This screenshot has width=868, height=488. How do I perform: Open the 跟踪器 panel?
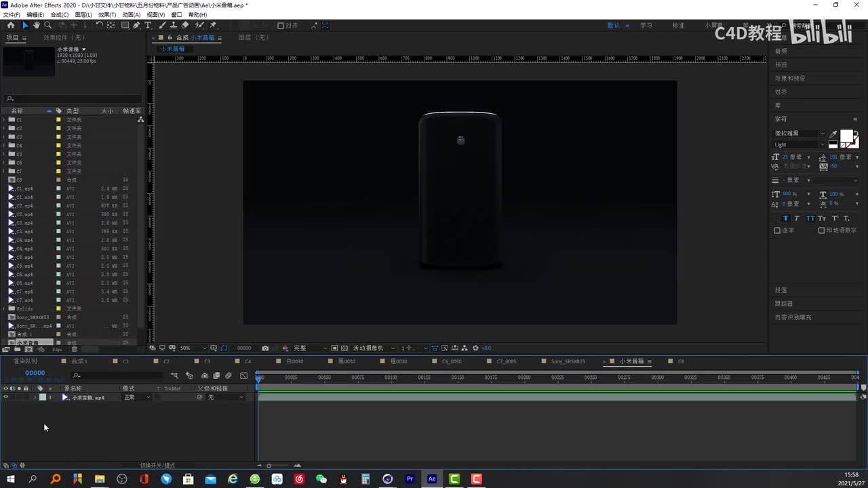(x=784, y=304)
